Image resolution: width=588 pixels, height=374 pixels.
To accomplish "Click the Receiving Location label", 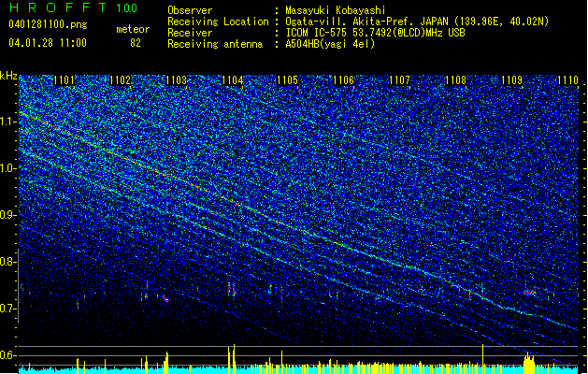I will pos(218,22).
